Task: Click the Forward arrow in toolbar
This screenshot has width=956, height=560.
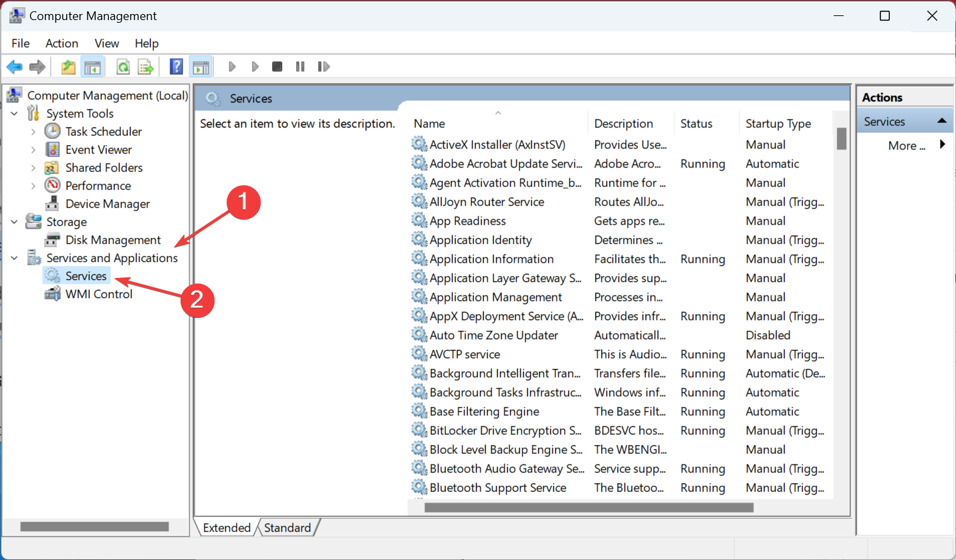Action: [x=37, y=67]
